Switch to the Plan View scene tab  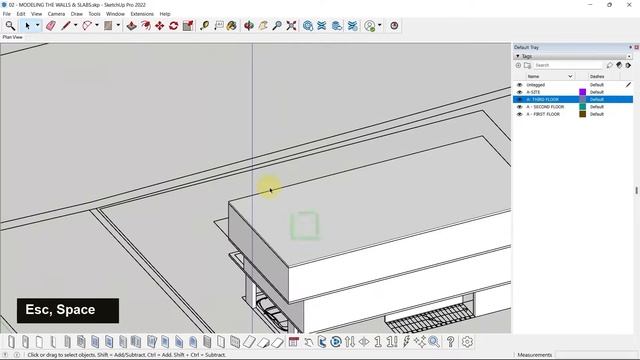tap(13, 37)
